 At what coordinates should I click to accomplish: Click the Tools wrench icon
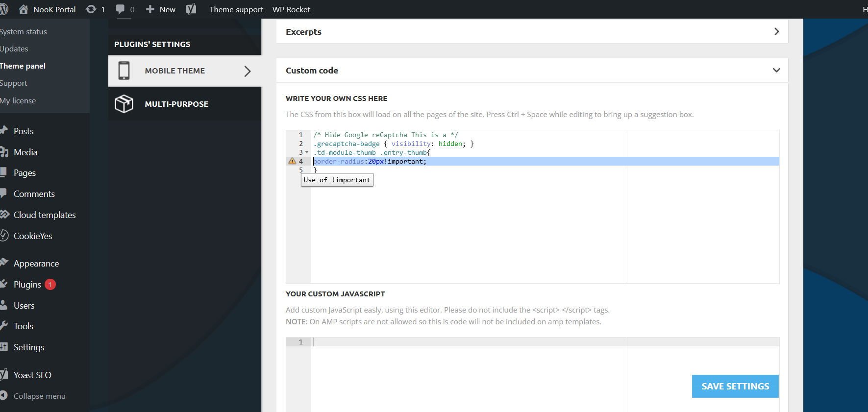pyautogui.click(x=4, y=325)
